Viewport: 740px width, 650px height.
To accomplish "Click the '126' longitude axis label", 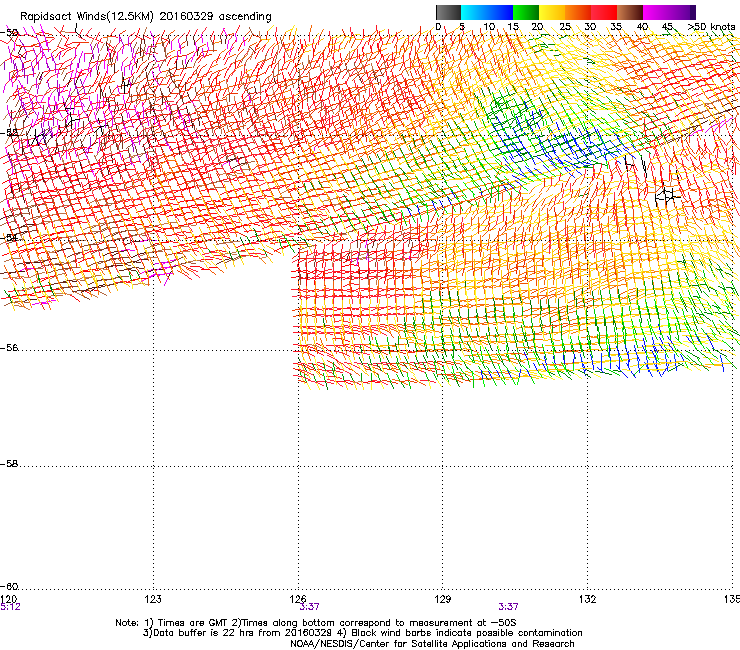I will pos(298,599).
